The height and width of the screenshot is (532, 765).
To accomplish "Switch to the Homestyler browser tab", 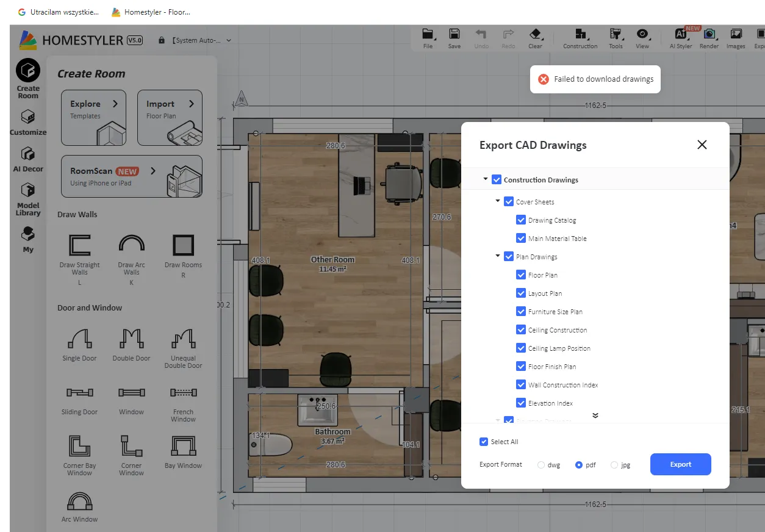I will pos(151,12).
